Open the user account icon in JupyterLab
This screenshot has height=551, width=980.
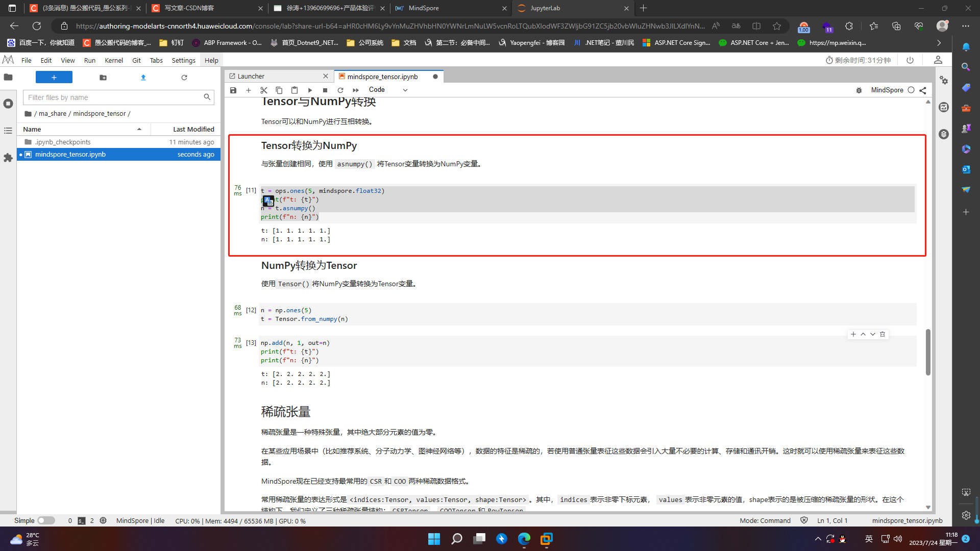coord(938,60)
